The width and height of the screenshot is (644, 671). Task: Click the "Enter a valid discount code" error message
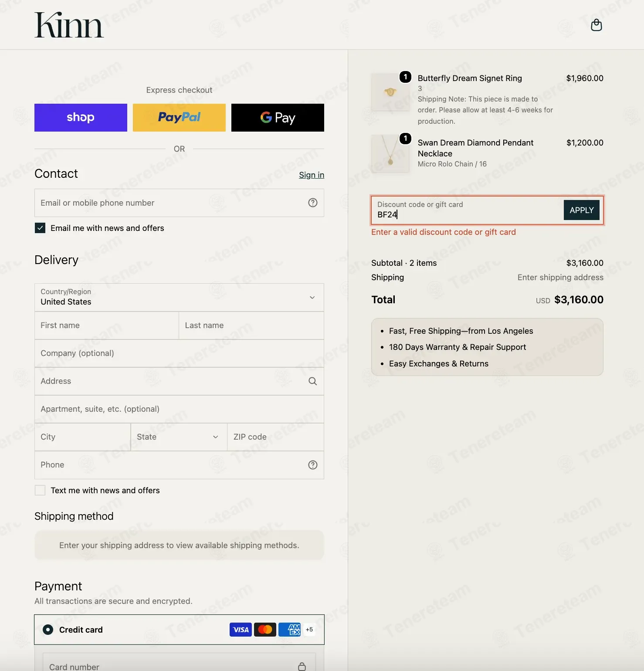click(444, 232)
